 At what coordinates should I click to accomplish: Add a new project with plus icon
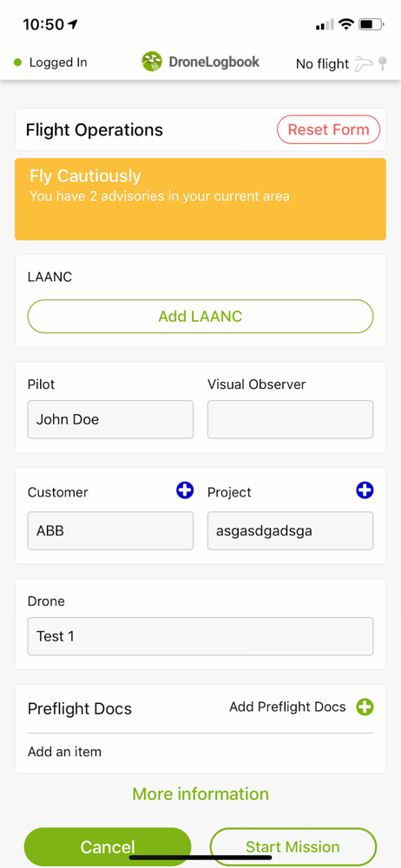coord(365,490)
